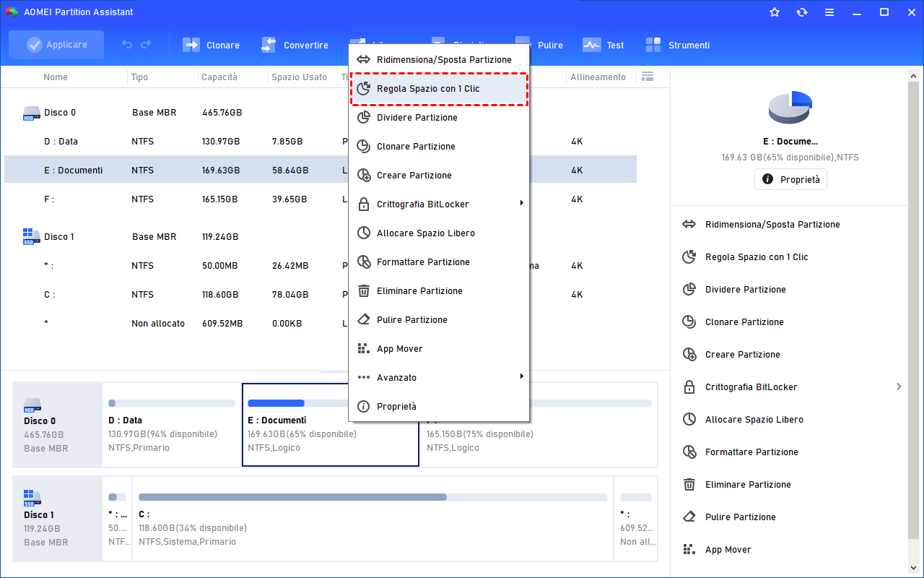Screen dimensions: 924x578
Task: Select the Disco 1 row in the partition table
Action: [321, 237]
